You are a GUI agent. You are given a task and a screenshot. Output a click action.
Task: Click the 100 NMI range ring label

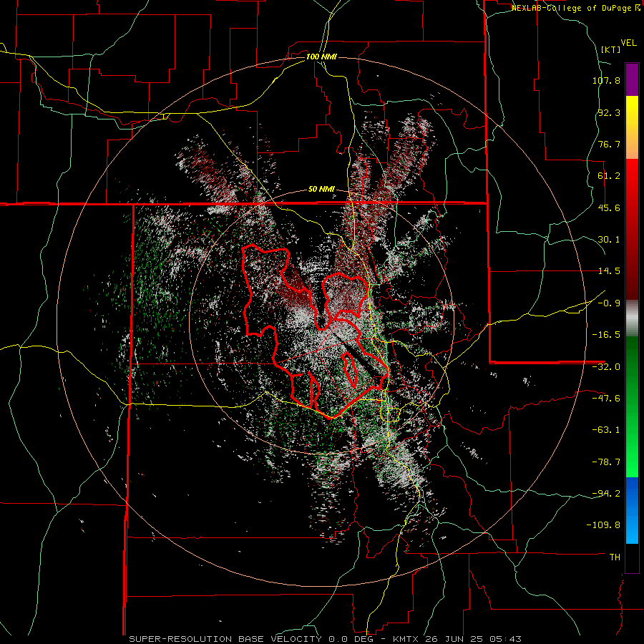[321, 57]
